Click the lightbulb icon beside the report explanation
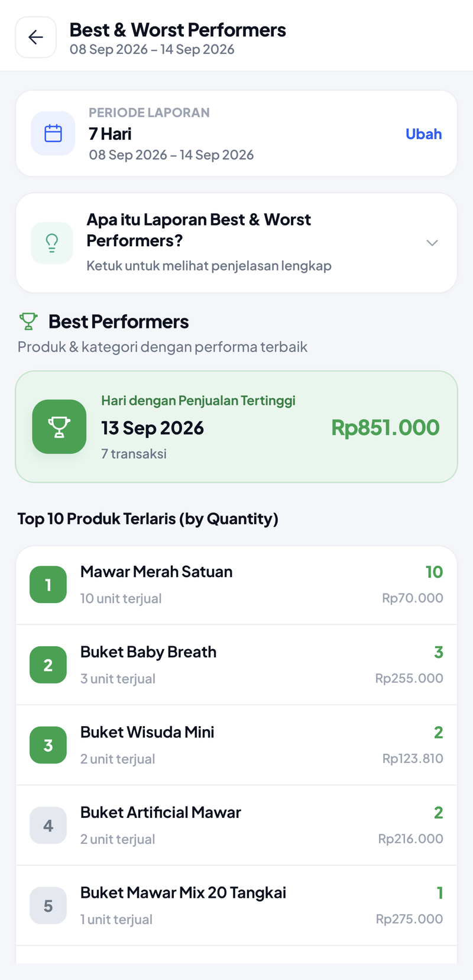473x980 pixels. (x=52, y=243)
